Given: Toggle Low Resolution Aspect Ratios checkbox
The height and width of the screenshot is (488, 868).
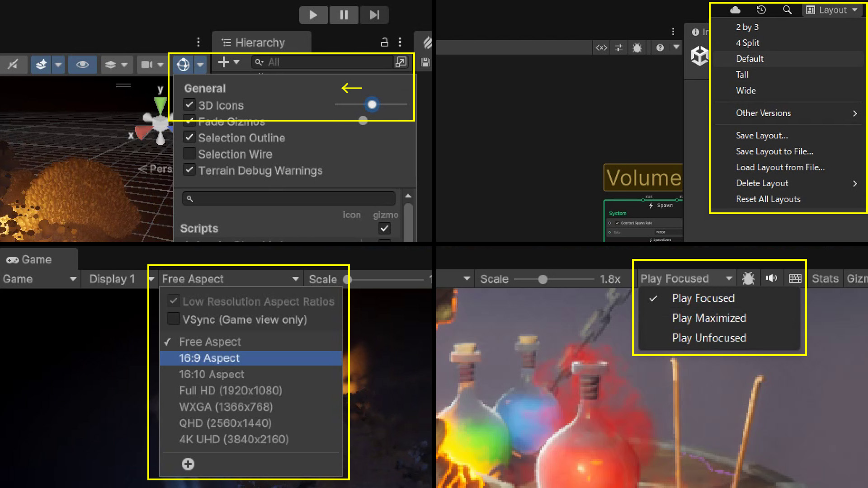Looking at the screenshot, I should pyautogui.click(x=173, y=301).
